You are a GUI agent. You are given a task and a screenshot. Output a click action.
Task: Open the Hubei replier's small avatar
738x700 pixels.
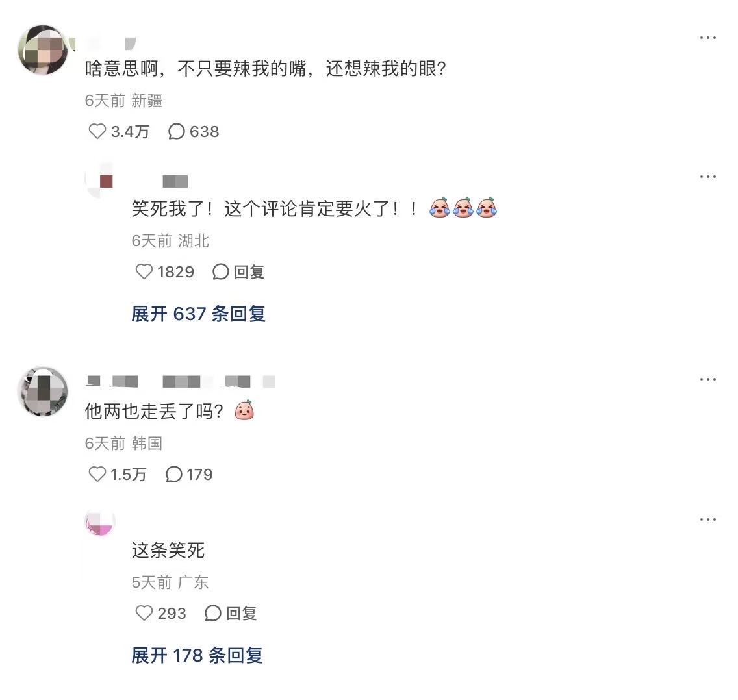click(x=100, y=181)
